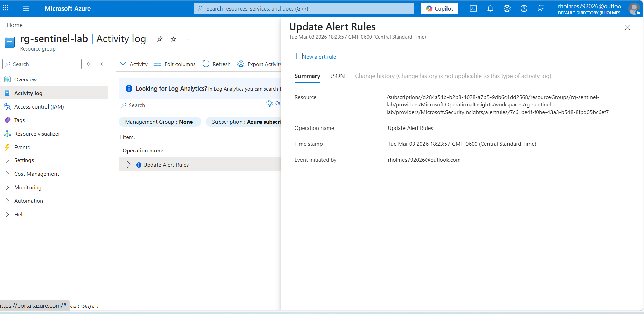This screenshot has height=314, width=644.
Task: Open the notifications bell
Action: click(490, 9)
